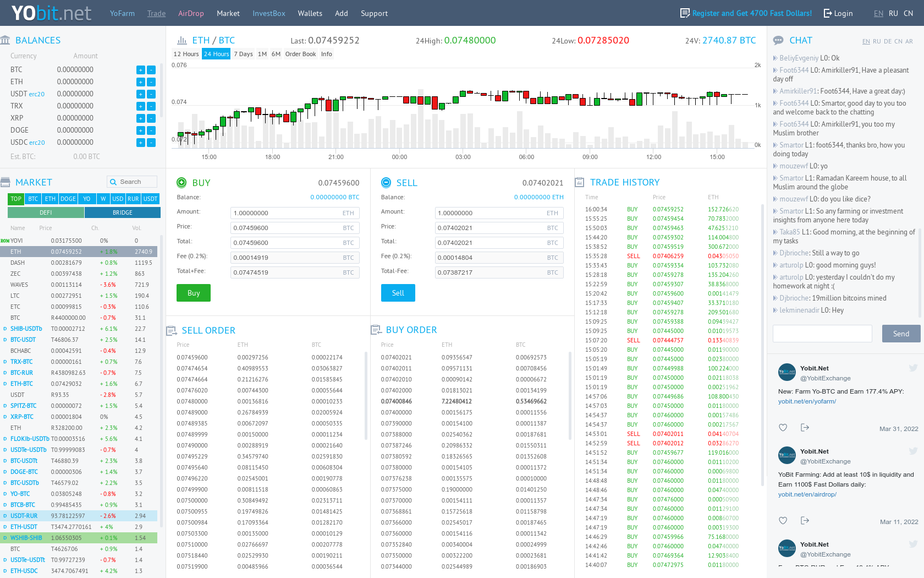Viewport: 924px width, 578px height.
Task: Click the Sell Order list icon
Action: (172, 330)
